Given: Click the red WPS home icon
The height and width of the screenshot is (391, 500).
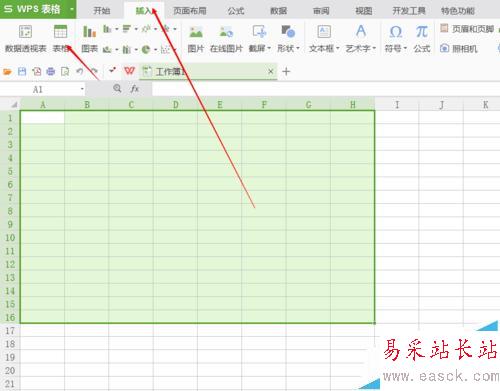Looking at the screenshot, I should [130, 71].
